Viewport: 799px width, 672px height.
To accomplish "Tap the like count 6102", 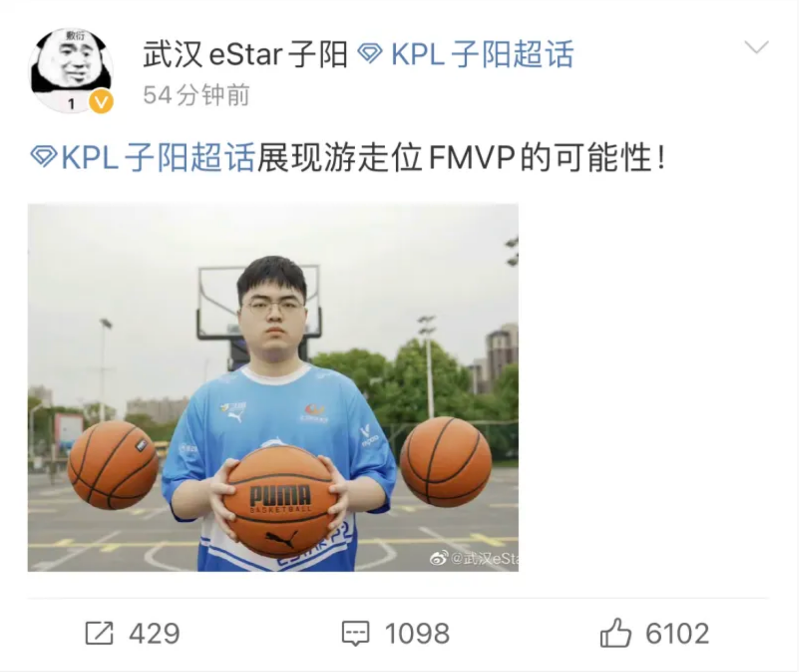I will [677, 633].
